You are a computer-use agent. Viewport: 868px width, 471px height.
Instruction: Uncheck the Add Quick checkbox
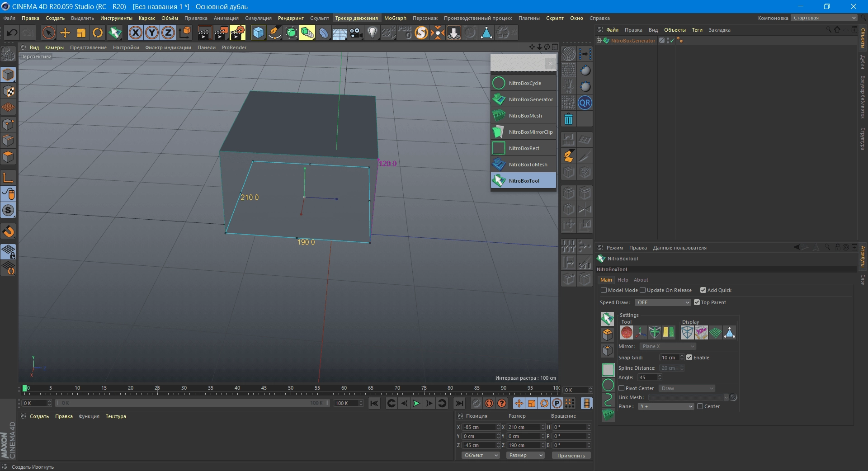pyautogui.click(x=703, y=290)
